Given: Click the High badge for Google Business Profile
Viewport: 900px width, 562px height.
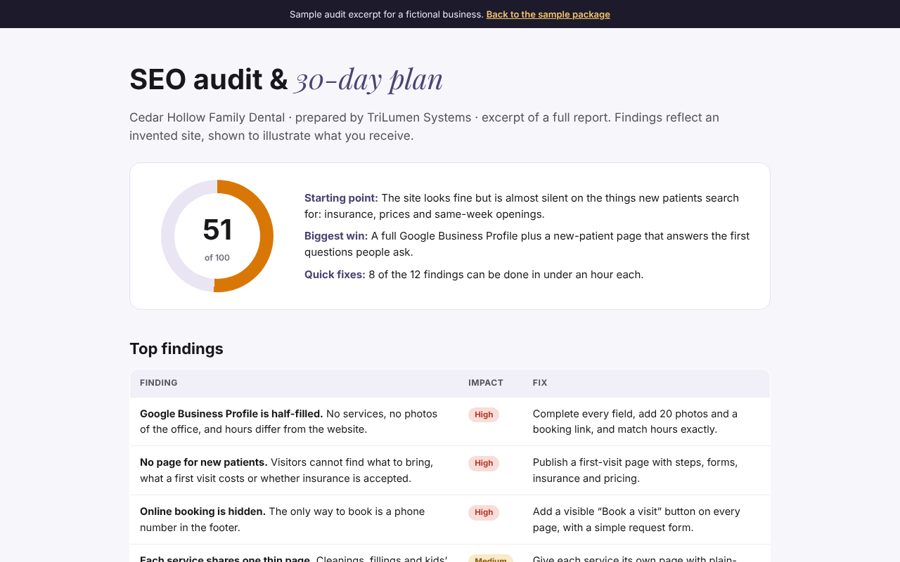Looking at the screenshot, I should pyautogui.click(x=483, y=414).
